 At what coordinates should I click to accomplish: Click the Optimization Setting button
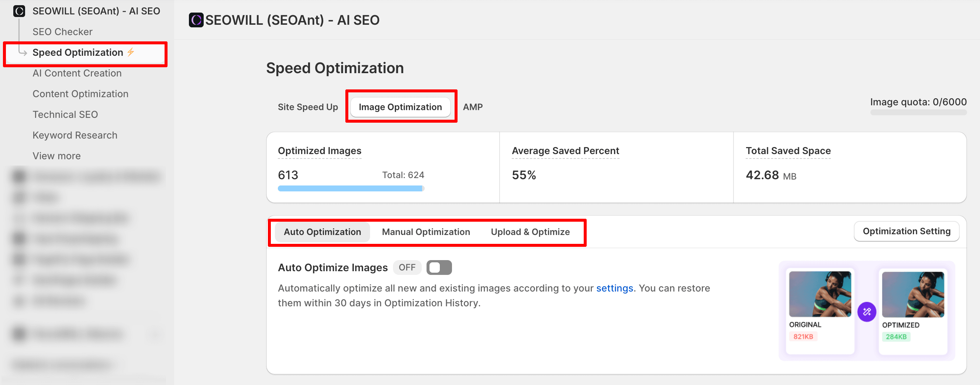point(906,231)
